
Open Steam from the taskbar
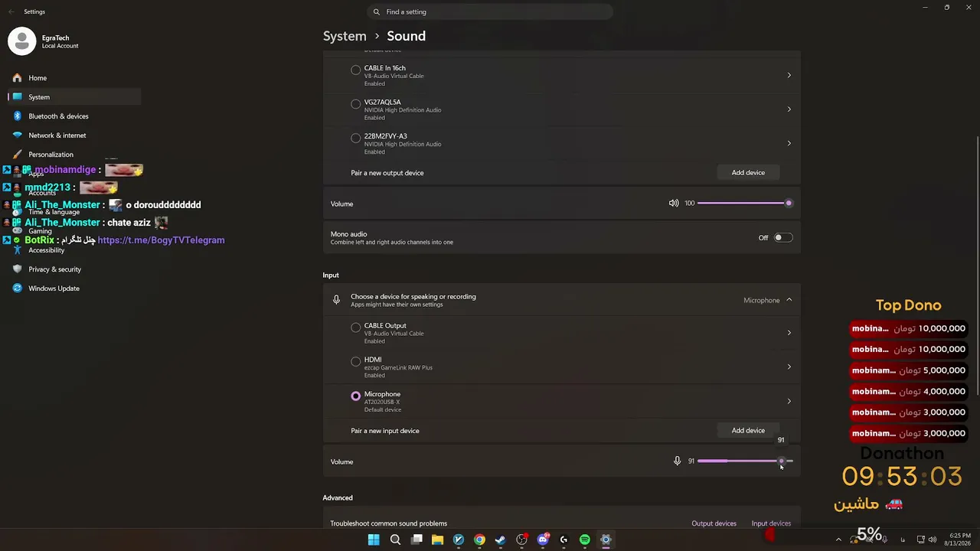coord(501,540)
